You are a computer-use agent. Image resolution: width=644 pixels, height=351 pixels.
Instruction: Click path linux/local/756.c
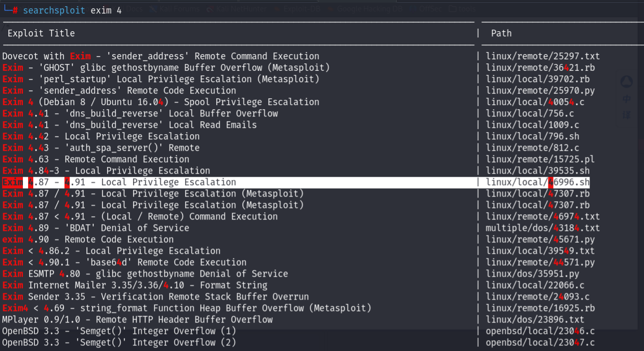coord(530,113)
